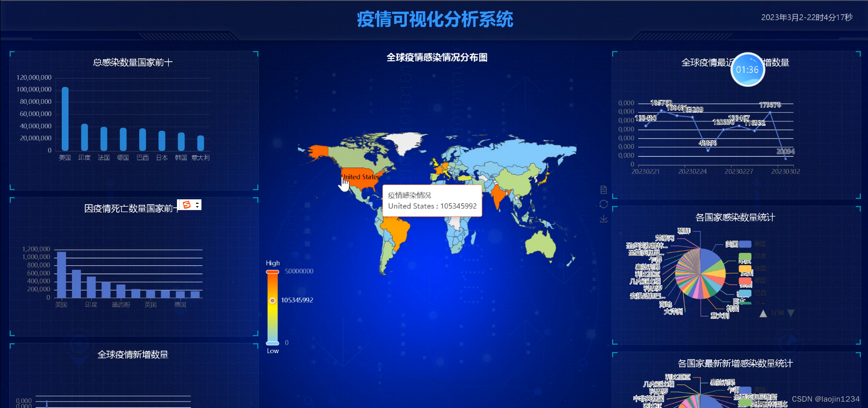Click the 美国 bar in top-ten infections chart

click(65, 119)
